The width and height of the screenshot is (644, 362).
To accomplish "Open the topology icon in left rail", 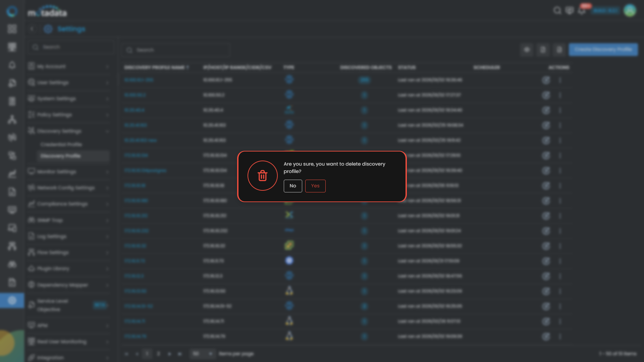I will coord(12,119).
